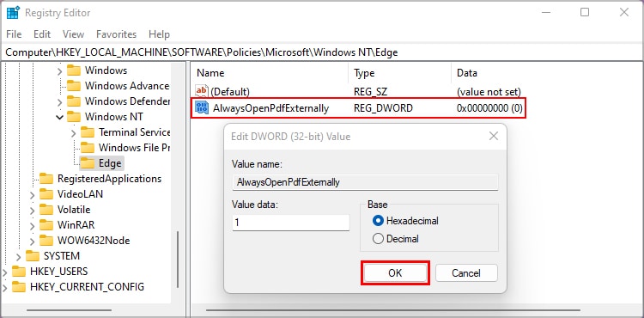Click the 0x00000000 (0) data cell

pyautogui.click(x=489, y=108)
